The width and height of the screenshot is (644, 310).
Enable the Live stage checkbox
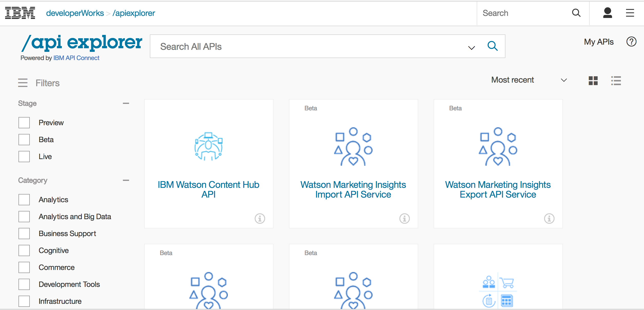point(24,157)
